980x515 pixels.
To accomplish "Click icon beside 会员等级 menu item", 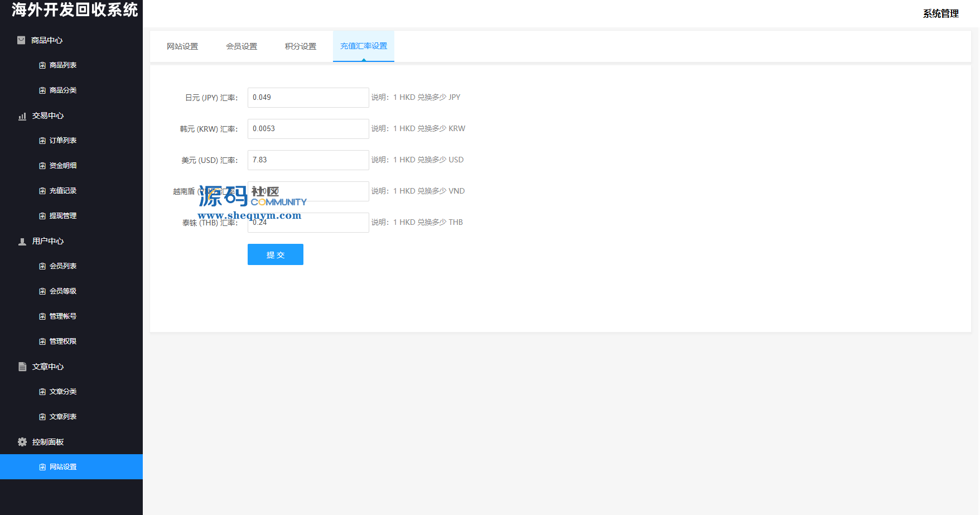I will point(42,291).
